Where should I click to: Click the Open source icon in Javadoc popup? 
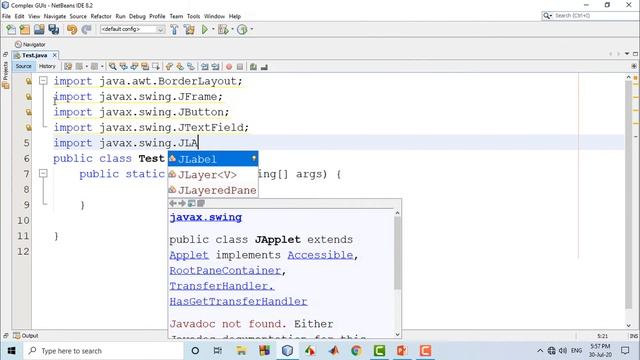point(201,203)
